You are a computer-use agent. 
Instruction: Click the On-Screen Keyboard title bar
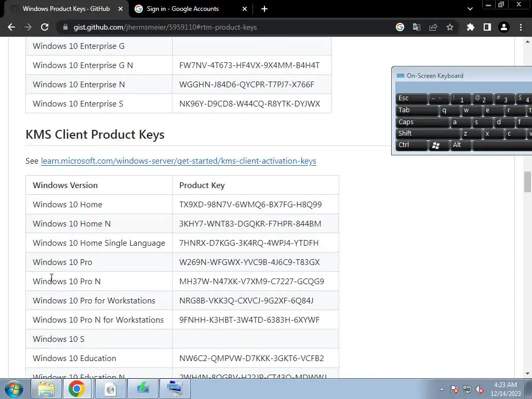[462, 76]
